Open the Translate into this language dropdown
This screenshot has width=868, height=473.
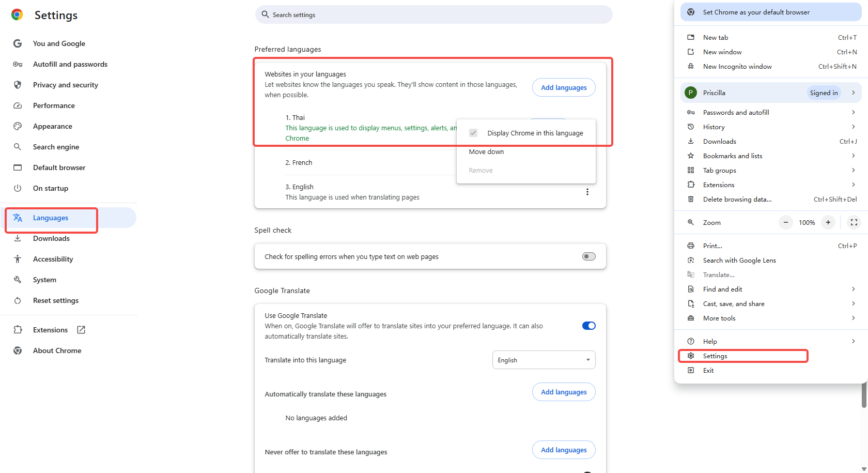[x=543, y=359]
